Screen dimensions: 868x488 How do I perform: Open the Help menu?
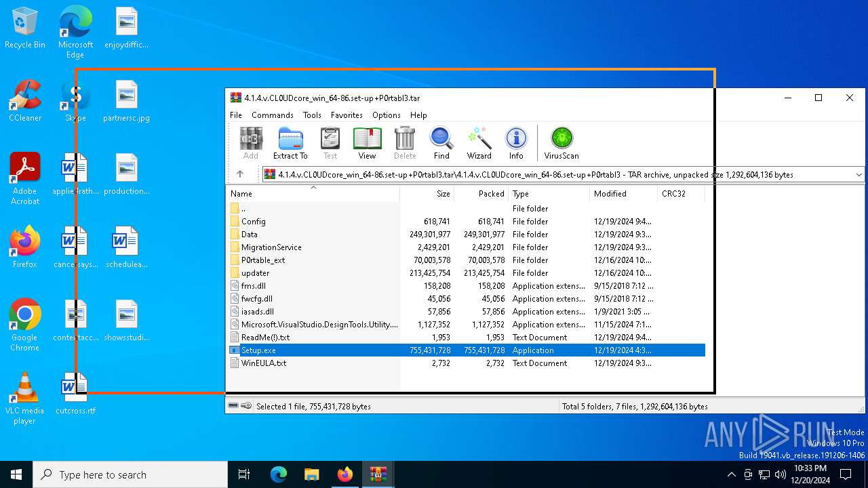tap(418, 115)
